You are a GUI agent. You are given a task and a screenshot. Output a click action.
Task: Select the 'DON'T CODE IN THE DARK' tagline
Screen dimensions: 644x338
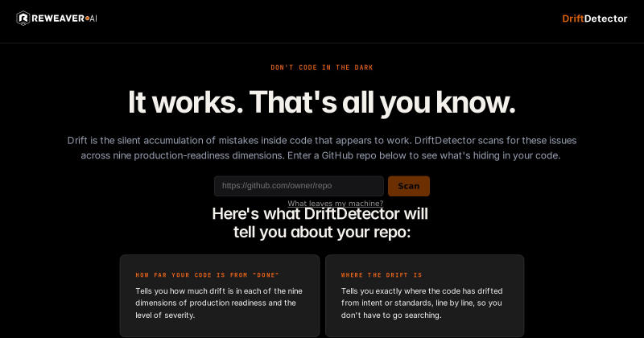click(321, 68)
